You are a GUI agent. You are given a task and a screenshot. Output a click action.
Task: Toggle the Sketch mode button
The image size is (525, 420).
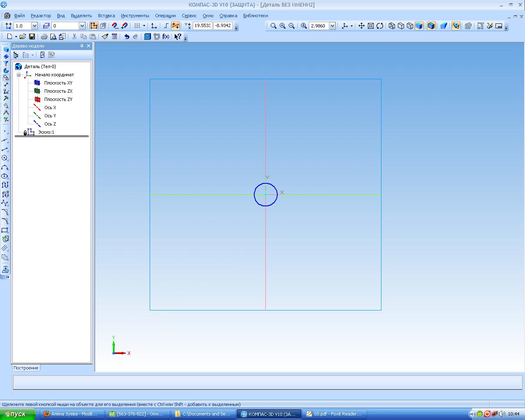(x=94, y=26)
